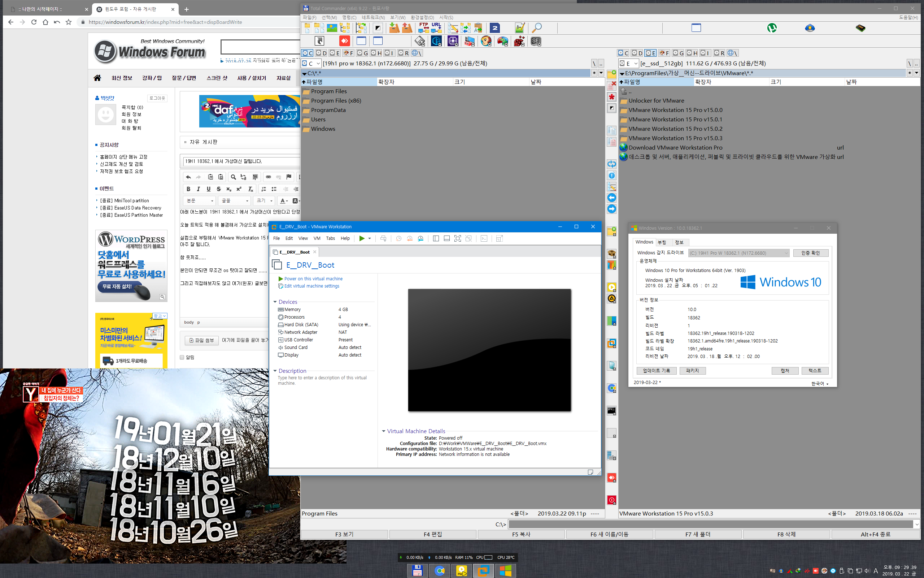Click the VM black screen preview thumbnail
The image size is (924, 578).
pyautogui.click(x=489, y=350)
